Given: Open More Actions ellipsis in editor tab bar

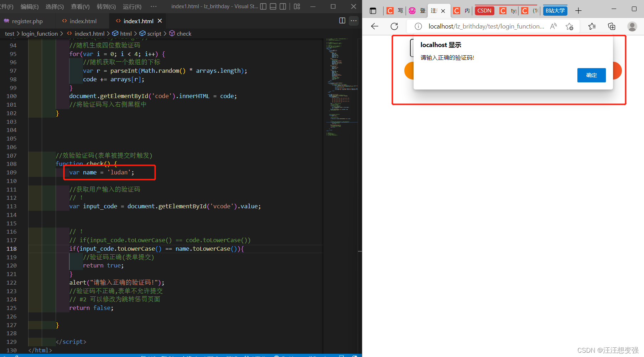Looking at the screenshot, I should (353, 21).
